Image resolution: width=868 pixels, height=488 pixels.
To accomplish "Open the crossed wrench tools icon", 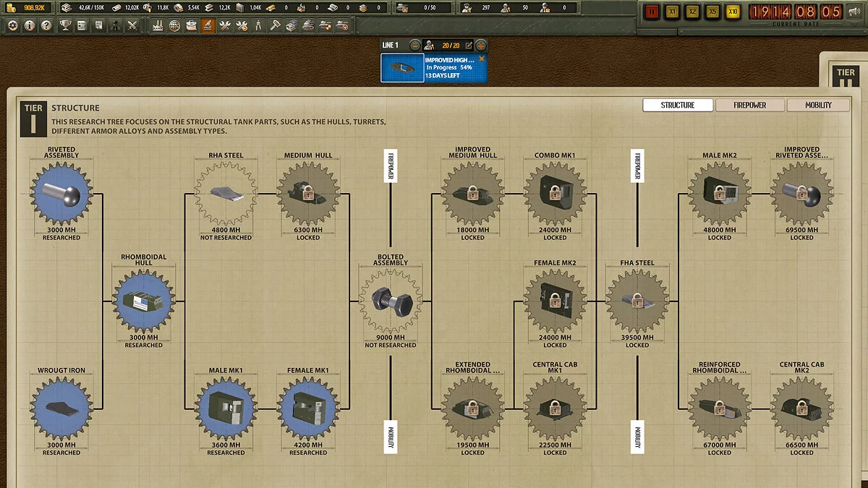I will [224, 25].
